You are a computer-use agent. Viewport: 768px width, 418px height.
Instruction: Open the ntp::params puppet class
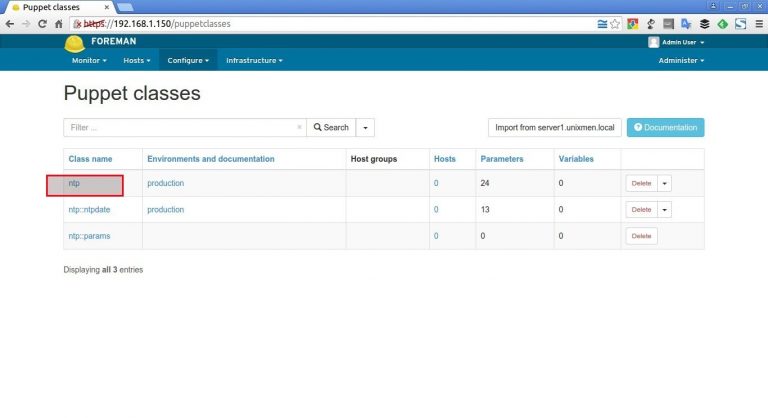(89, 236)
